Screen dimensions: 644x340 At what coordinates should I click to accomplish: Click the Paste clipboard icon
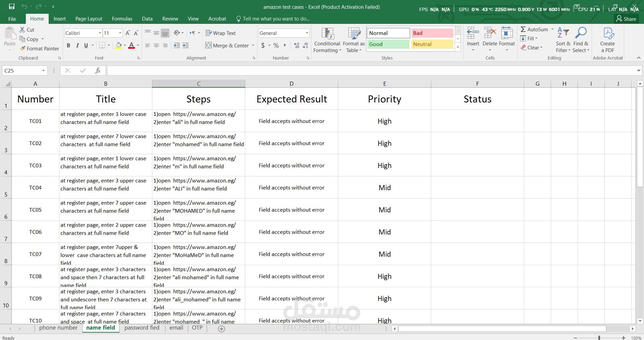click(x=10, y=34)
